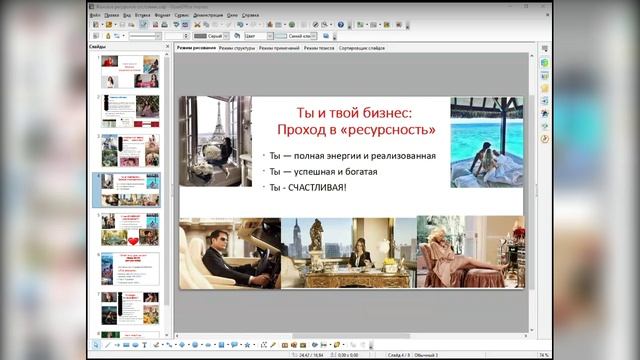Switch to Режим рисования tab
Screen dimensions: 640x360
[x=196, y=48]
